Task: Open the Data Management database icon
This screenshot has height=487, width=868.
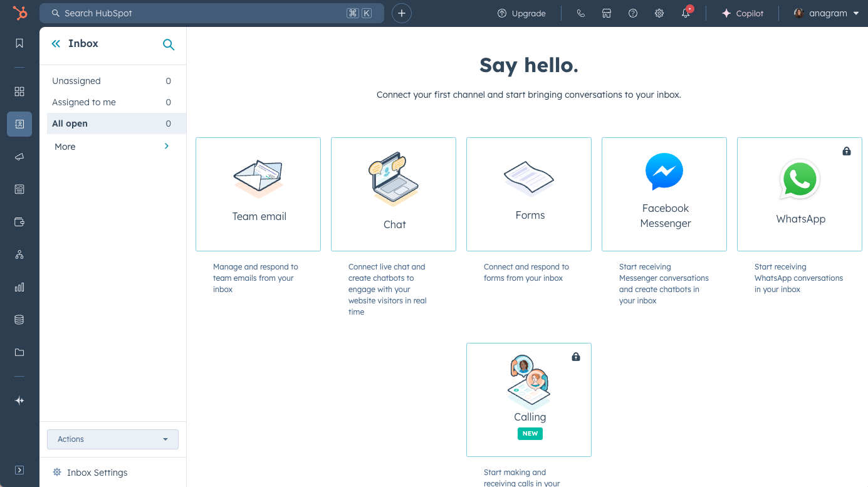Action: point(19,320)
